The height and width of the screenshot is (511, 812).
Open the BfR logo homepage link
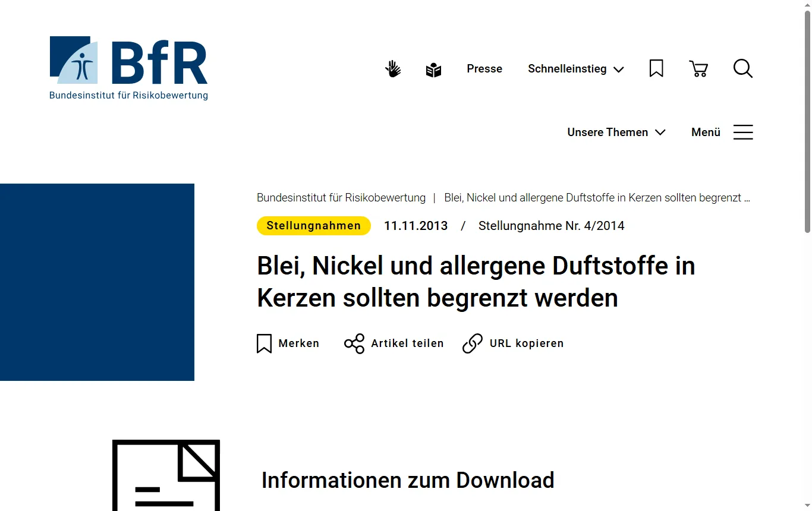128,68
